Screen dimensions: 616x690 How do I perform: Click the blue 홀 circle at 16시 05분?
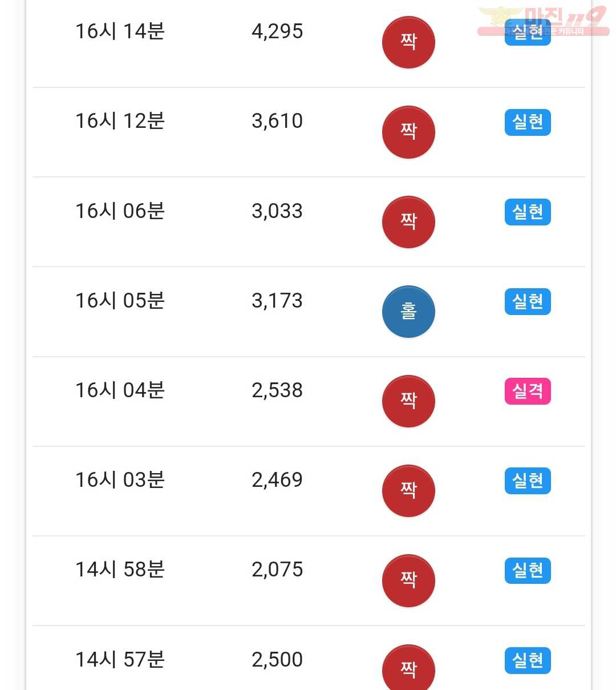point(408,312)
